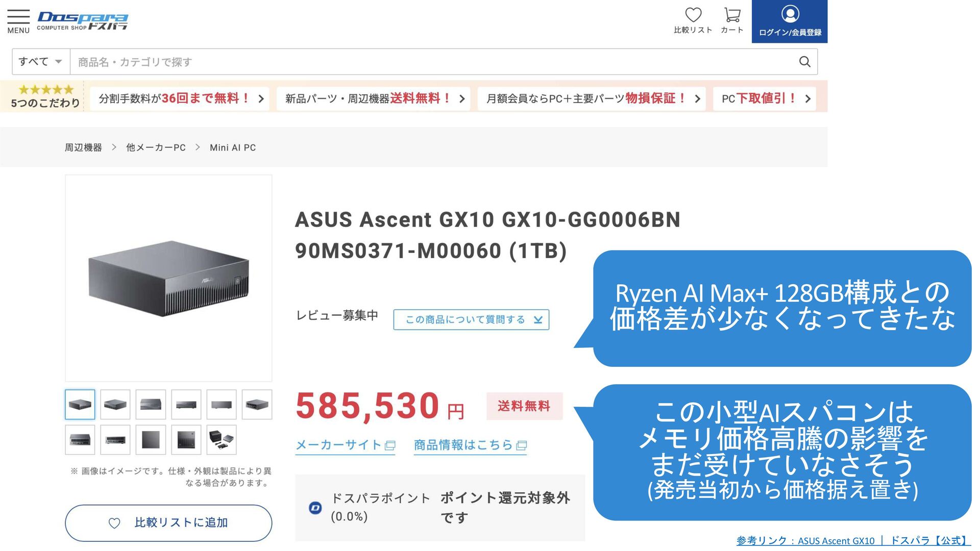Click the Dospara logo

point(82,21)
